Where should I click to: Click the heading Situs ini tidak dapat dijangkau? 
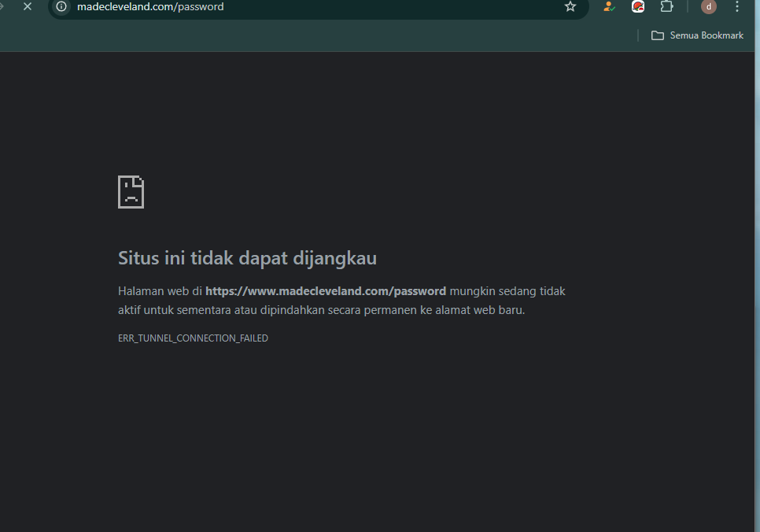click(247, 258)
